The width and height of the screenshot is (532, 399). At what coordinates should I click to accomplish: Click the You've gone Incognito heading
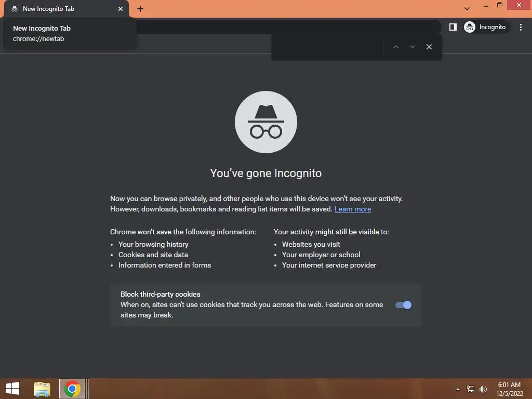(265, 173)
